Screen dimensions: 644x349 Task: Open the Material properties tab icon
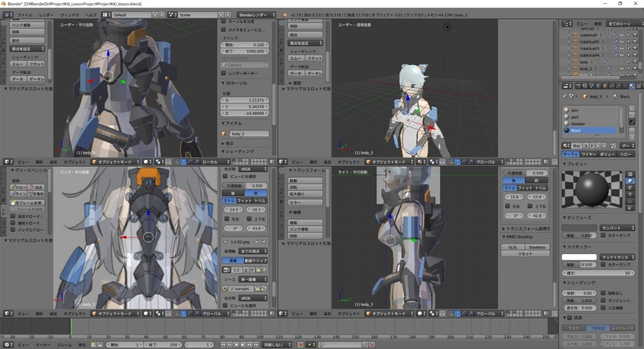[631, 86]
